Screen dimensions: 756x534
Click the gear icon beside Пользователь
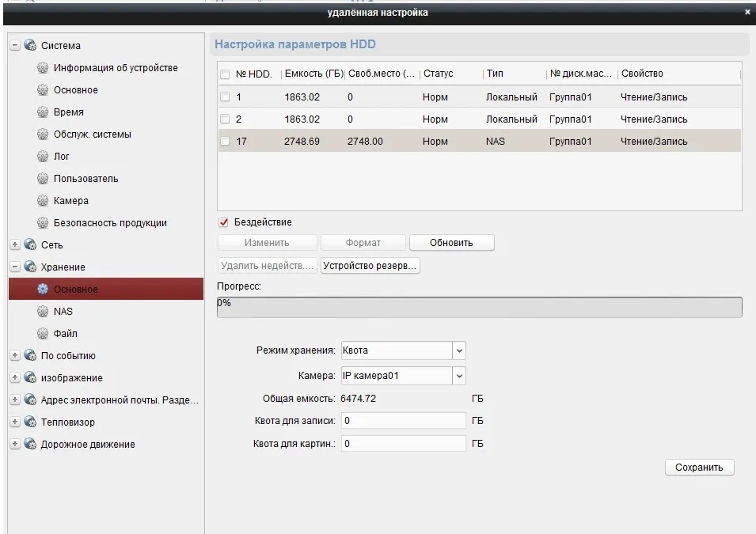(x=43, y=179)
